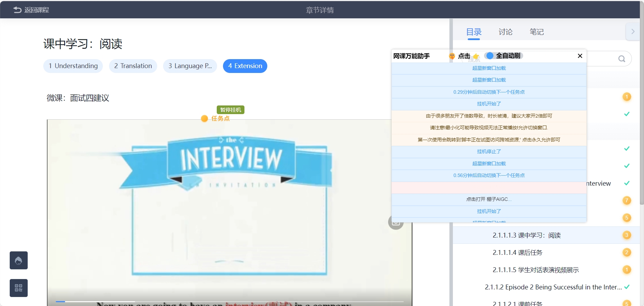The width and height of the screenshot is (644, 306).
Task: Click the video playback progress bar
Action: click(x=229, y=302)
